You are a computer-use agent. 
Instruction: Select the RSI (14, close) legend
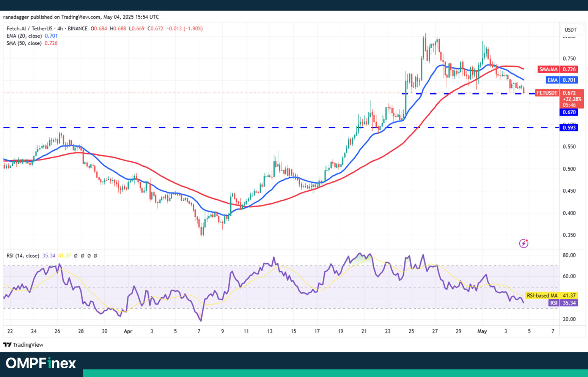tap(23, 256)
